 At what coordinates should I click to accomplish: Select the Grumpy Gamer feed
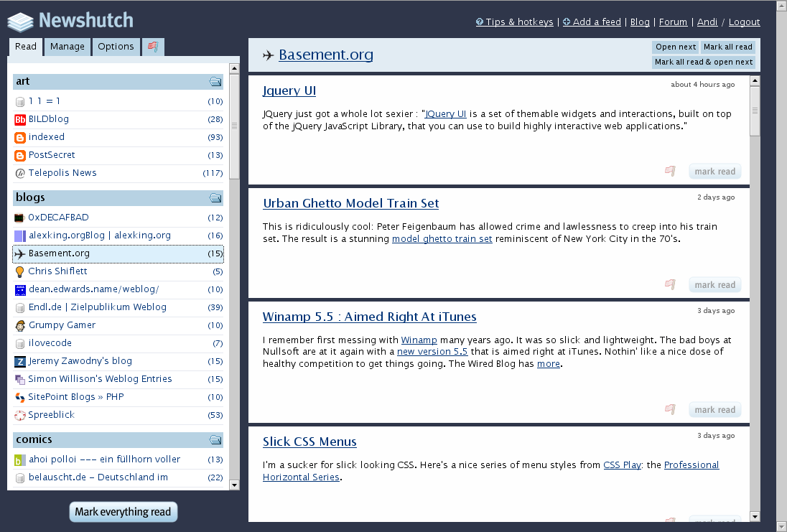click(x=118, y=325)
